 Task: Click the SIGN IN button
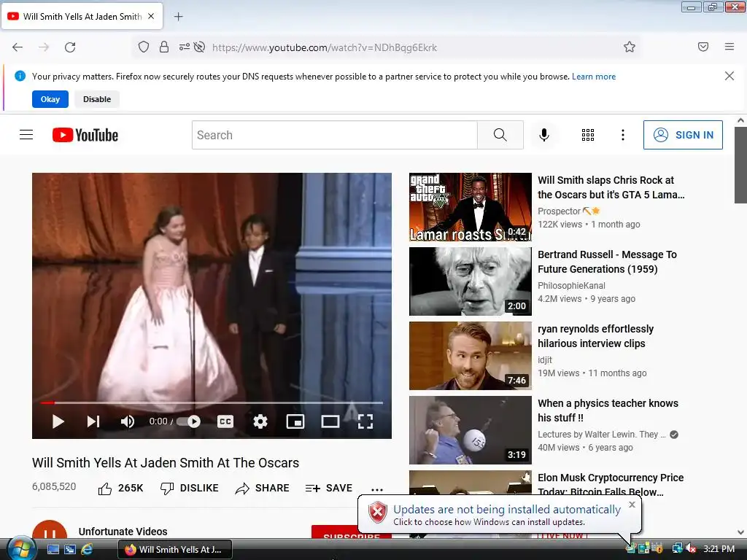683,135
